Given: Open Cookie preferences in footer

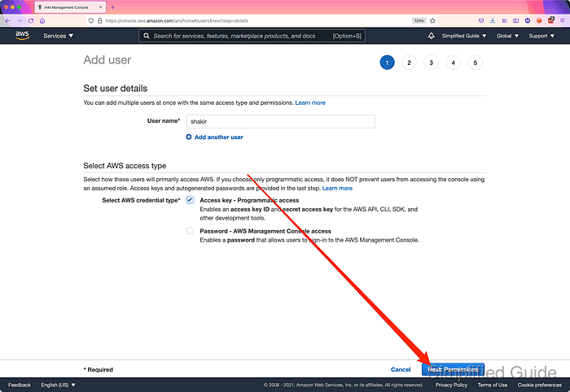Looking at the screenshot, I should (539, 385).
